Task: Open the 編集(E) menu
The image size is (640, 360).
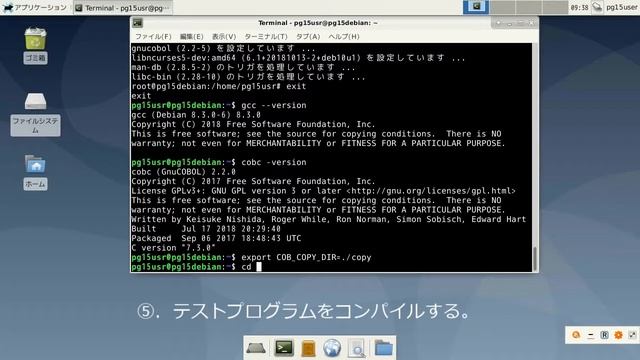Action: click(191, 37)
